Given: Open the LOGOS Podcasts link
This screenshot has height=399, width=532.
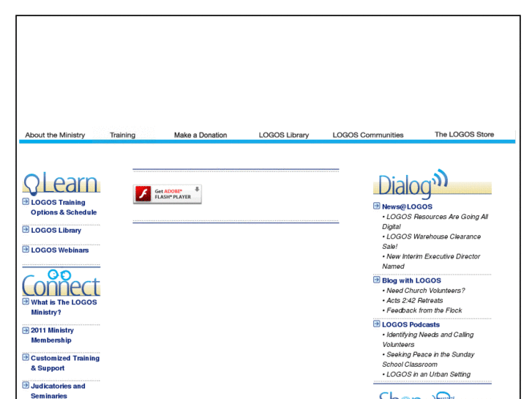Looking at the screenshot, I should [x=411, y=324].
